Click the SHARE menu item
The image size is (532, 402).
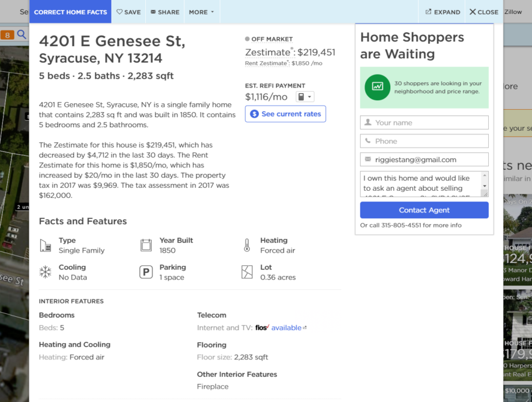pos(165,11)
